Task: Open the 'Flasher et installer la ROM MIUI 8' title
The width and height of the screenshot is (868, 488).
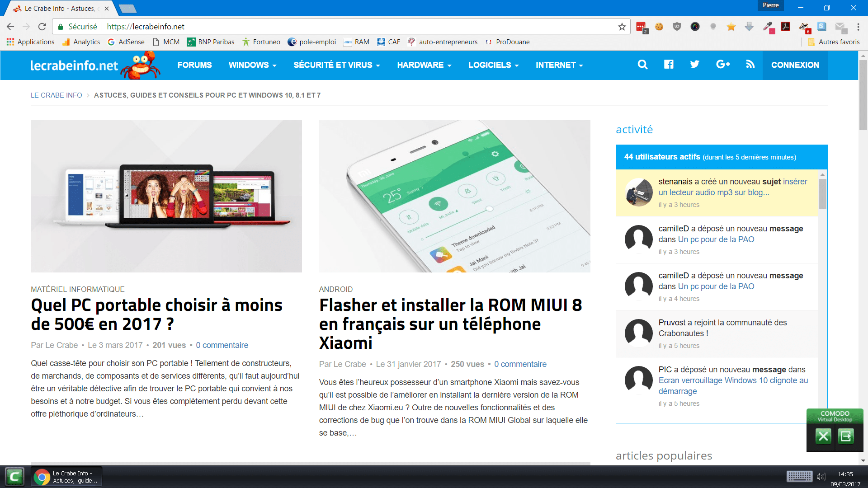Action: coord(450,324)
